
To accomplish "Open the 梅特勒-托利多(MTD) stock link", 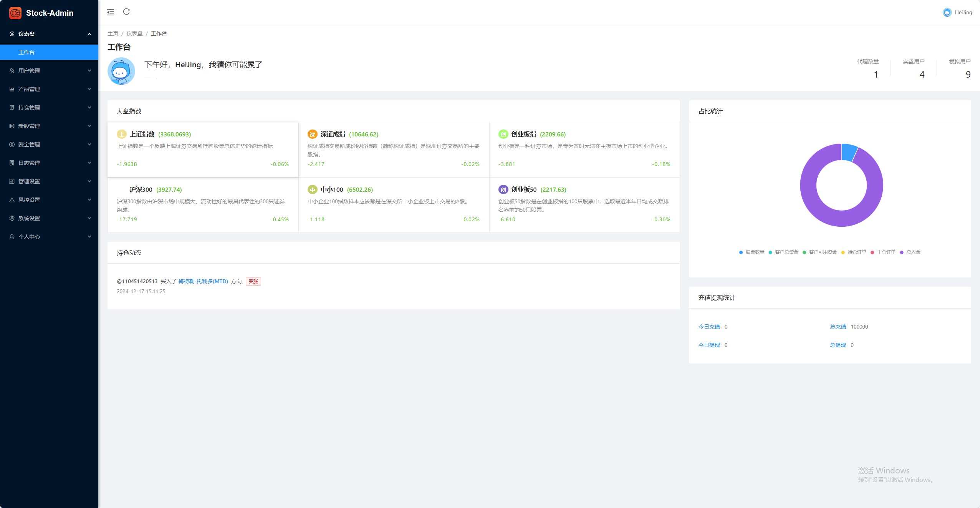I will (203, 281).
